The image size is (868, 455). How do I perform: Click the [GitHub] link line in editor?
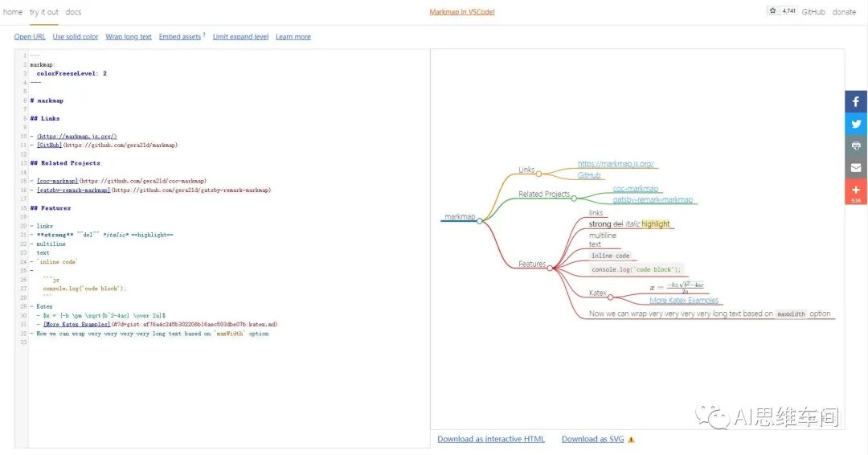[x=104, y=145]
